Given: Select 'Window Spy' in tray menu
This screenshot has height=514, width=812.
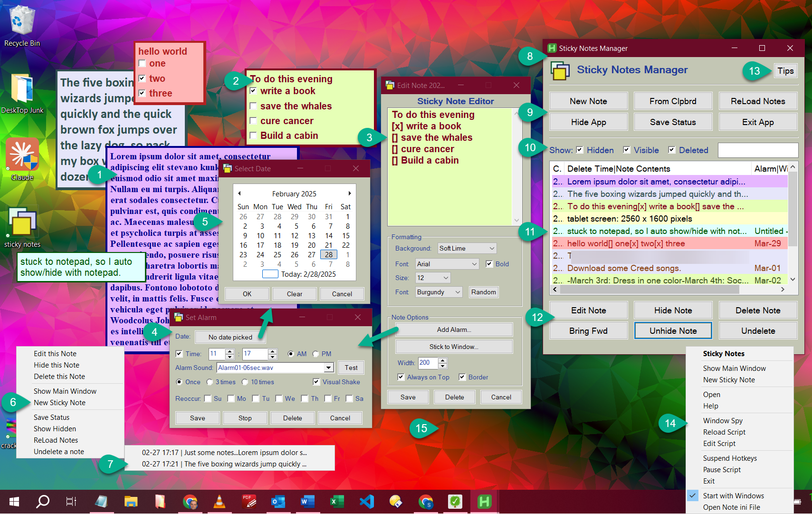Looking at the screenshot, I should (x=723, y=421).
